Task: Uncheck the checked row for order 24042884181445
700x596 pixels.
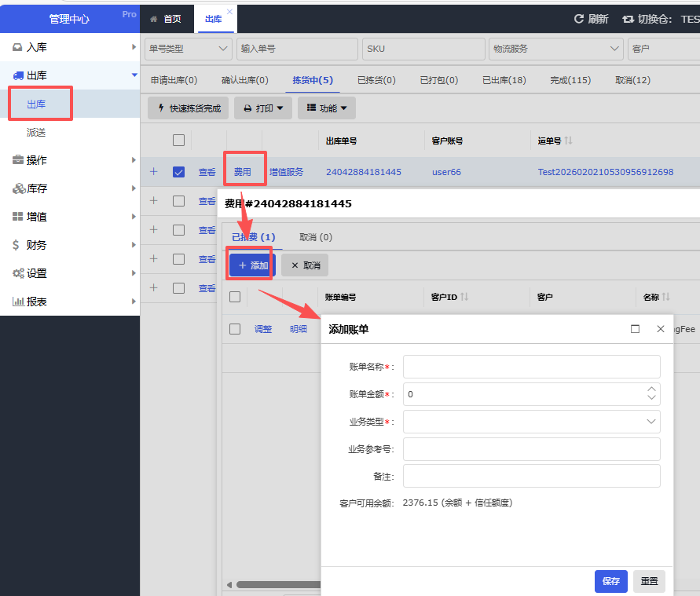Action: (x=178, y=172)
